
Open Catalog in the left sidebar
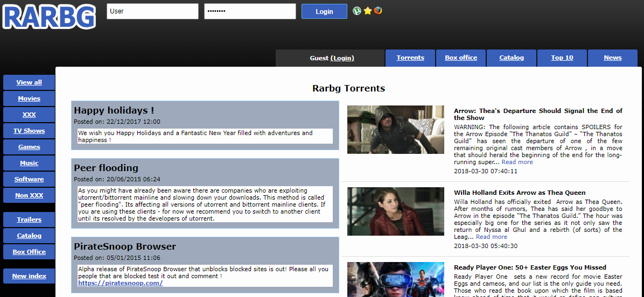click(29, 236)
